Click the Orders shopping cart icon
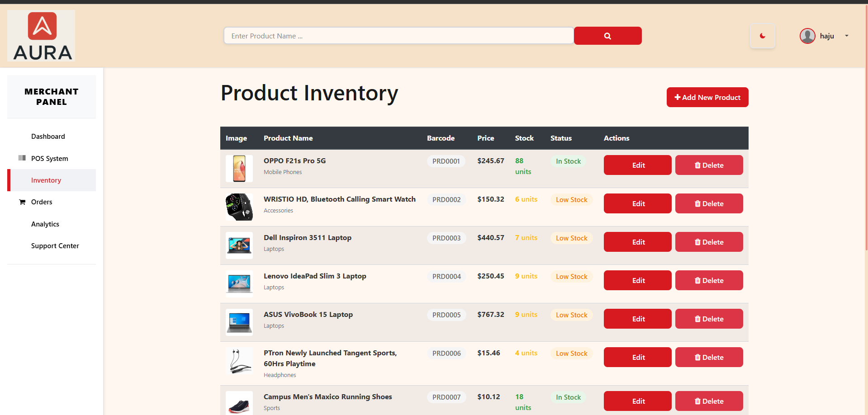Image resolution: width=868 pixels, height=415 pixels. point(22,202)
